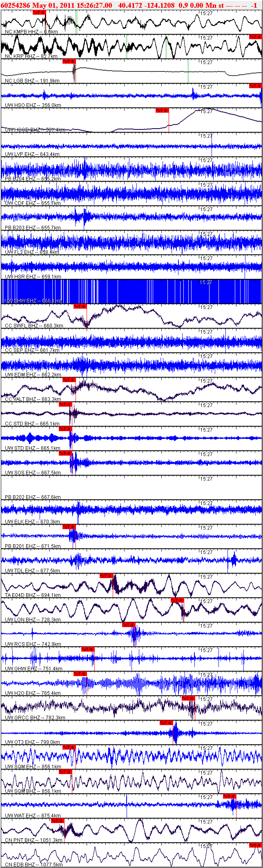Select label 'UW TDL EHZ -- 677.5km'
This screenshot has width=263, height=868.
(x=32, y=570)
